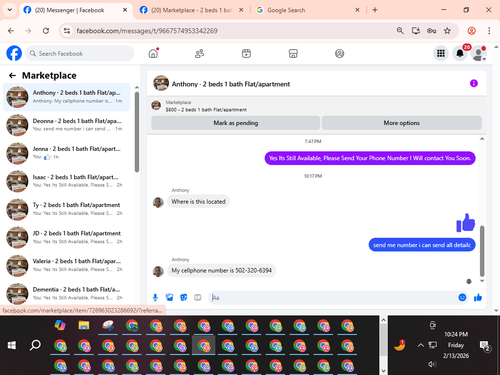Bookmark this page with the star icon
Image resolution: width=500 pixels, height=375 pixels.
[447, 31]
